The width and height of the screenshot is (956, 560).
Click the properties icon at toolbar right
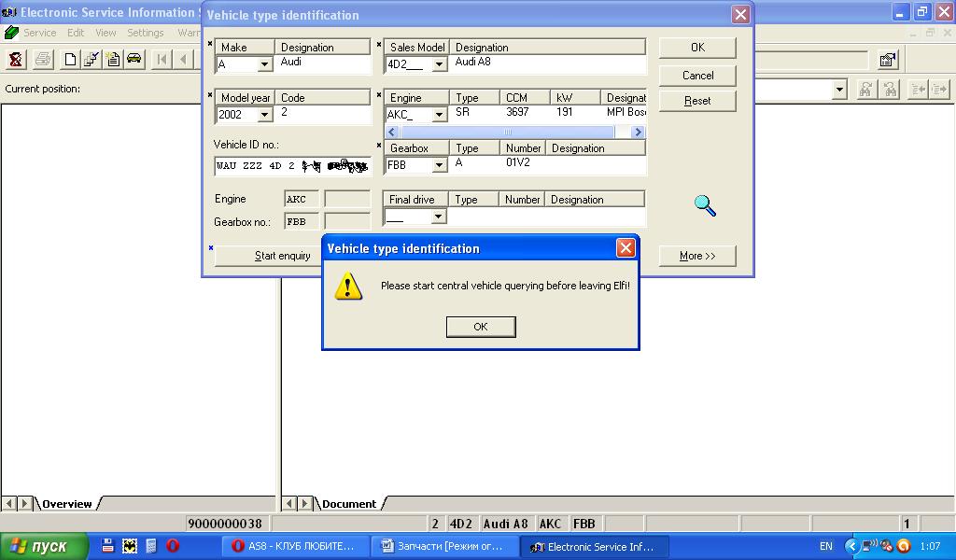pos(888,60)
